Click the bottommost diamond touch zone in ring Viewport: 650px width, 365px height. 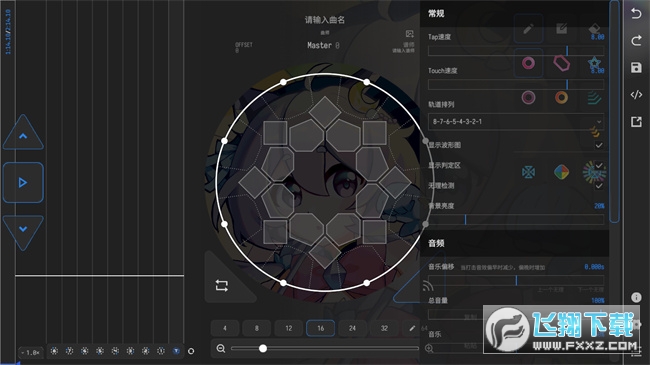point(325,253)
